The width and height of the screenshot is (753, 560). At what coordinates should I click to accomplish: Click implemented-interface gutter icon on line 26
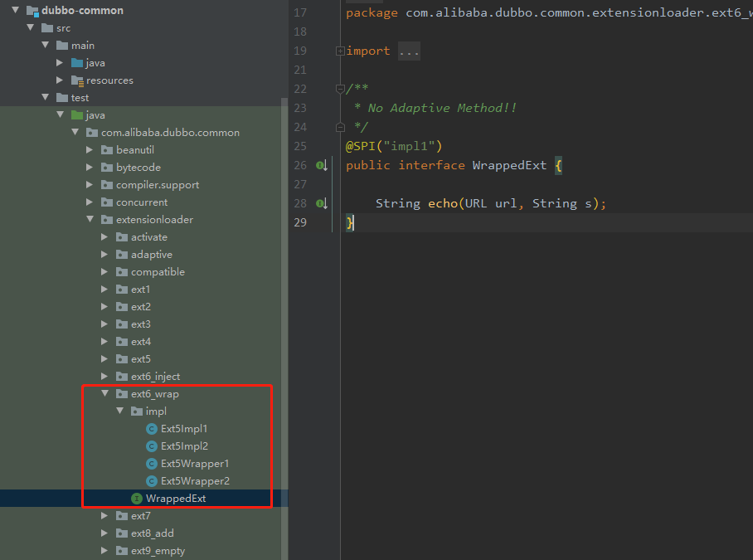tap(322, 165)
